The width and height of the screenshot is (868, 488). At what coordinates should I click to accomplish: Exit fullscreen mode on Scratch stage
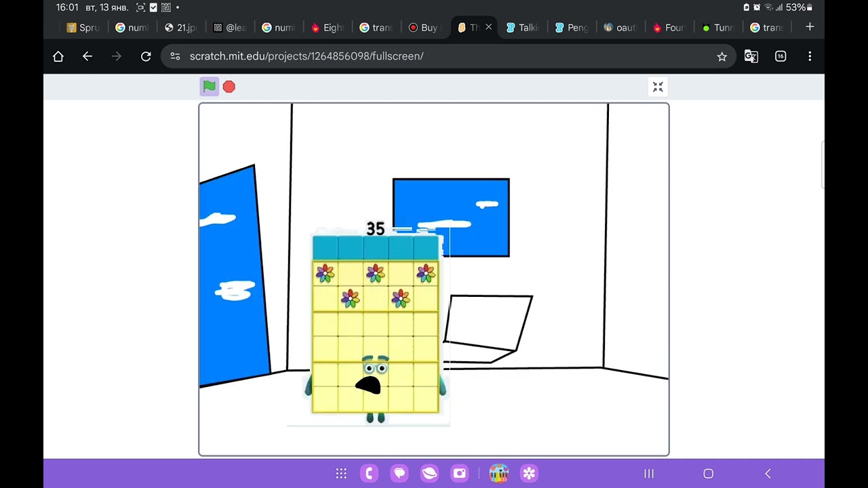click(658, 87)
